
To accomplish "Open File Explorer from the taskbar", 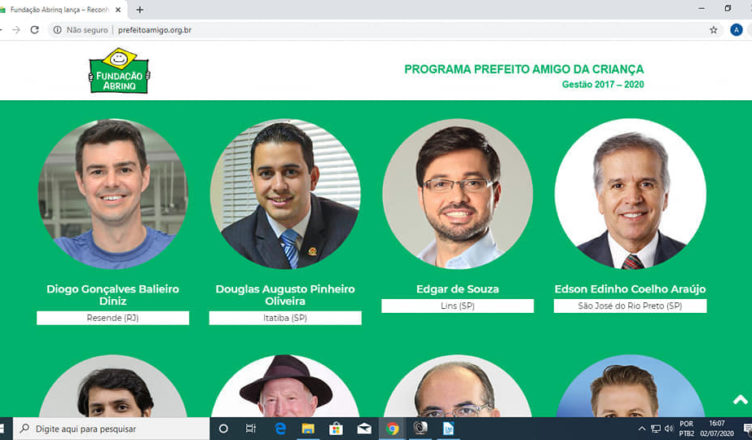I will (x=308, y=428).
